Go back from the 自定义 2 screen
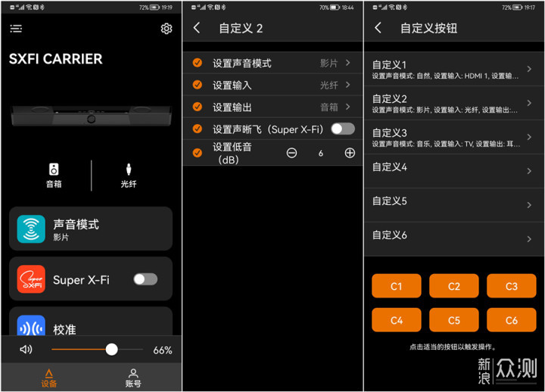 [197, 28]
